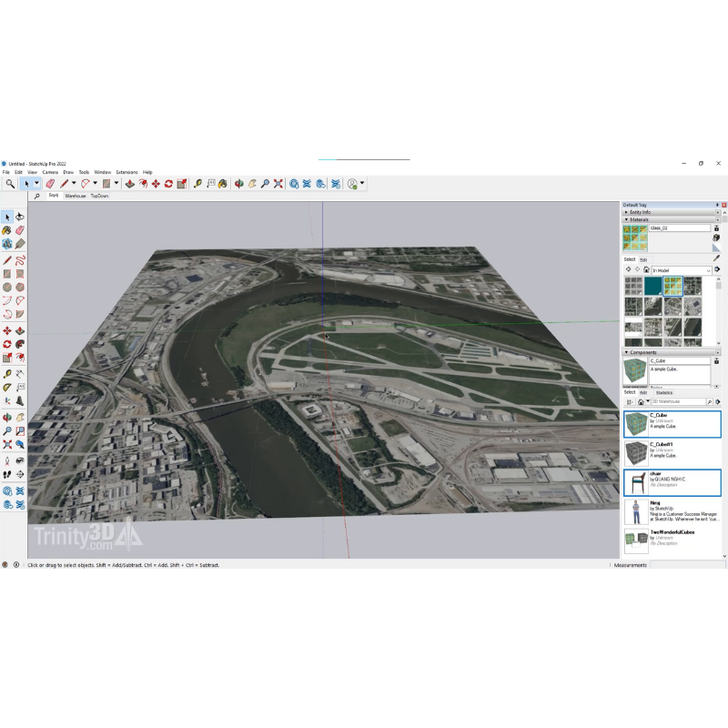Choose the Orbit tool in top toolbar
728x728 pixels.
click(x=238, y=184)
